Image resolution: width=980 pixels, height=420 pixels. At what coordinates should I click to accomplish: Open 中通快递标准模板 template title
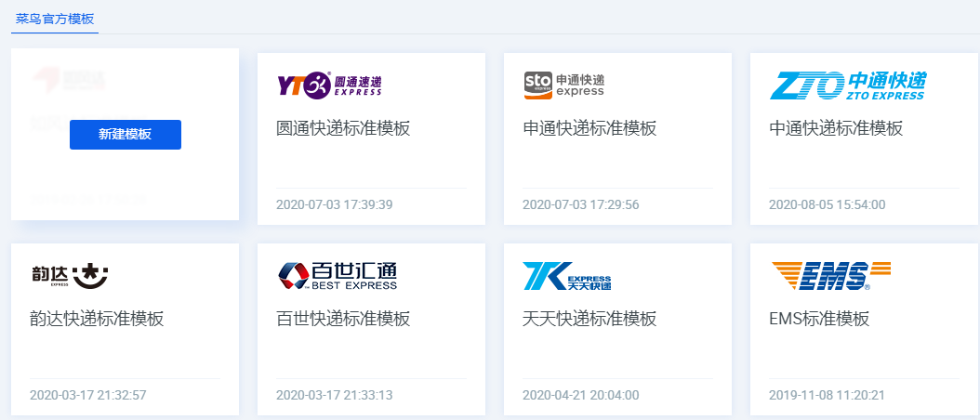pyautogui.click(x=836, y=129)
